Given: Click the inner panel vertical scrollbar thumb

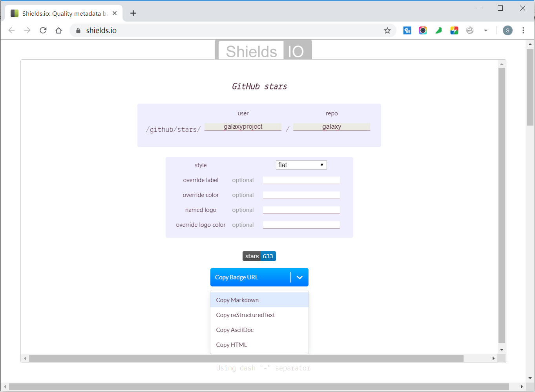Looking at the screenshot, I should pyautogui.click(x=502, y=206).
